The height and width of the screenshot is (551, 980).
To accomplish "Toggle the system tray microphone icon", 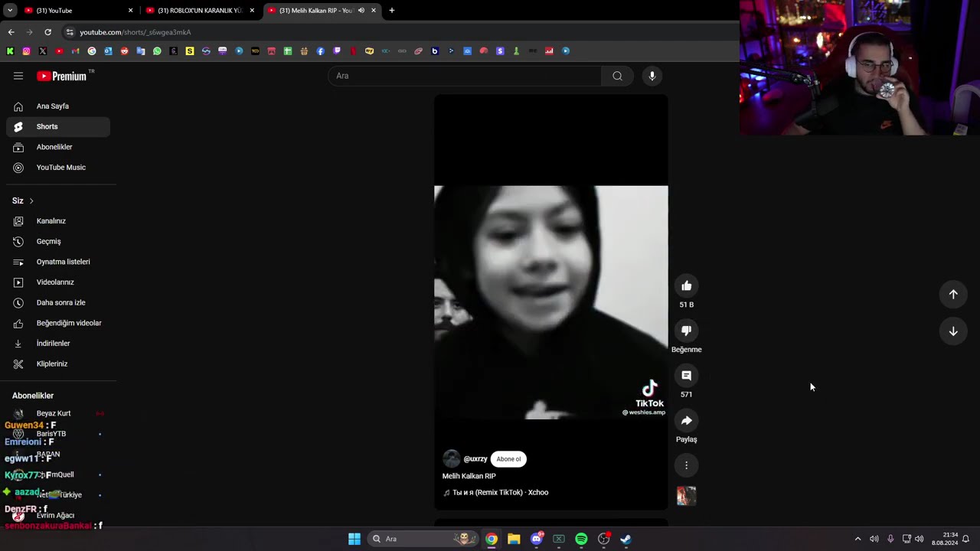I will coord(890,539).
